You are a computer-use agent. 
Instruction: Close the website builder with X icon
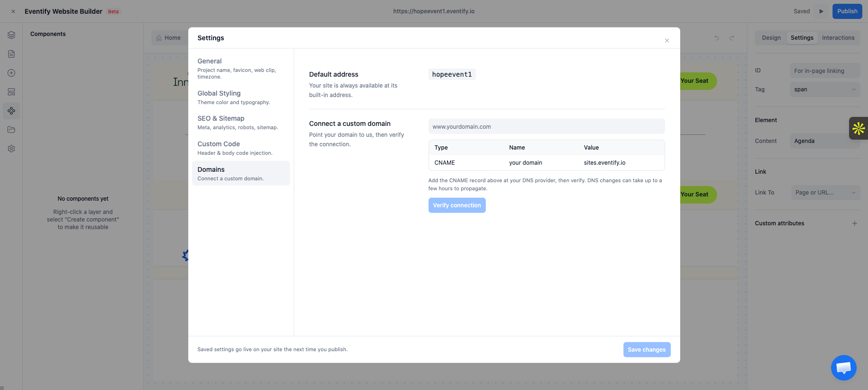(13, 11)
